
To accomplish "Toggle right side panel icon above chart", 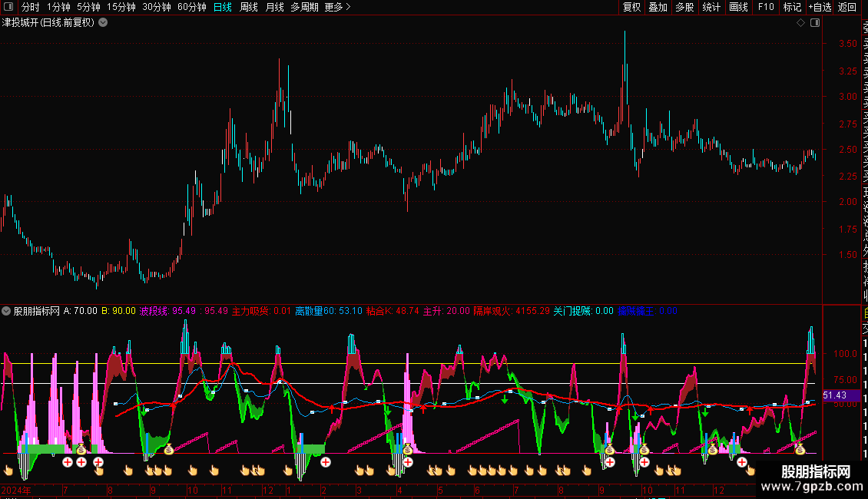I will pos(815,23).
